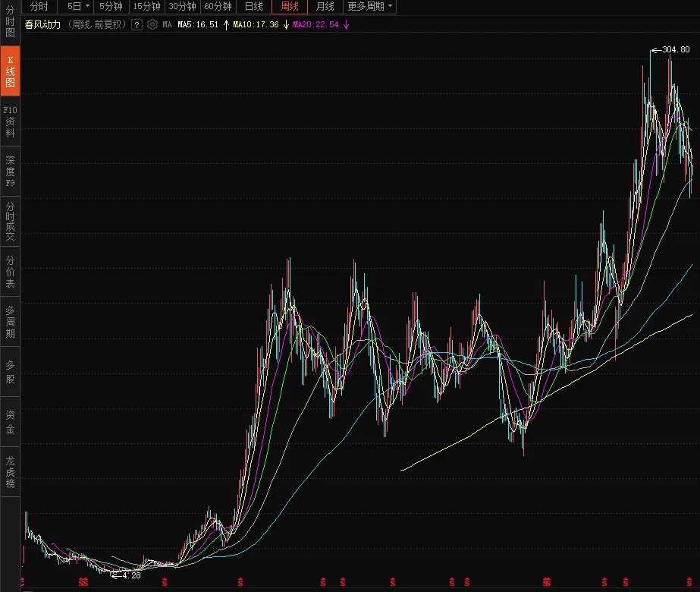Open the 分时 period tab
The height and width of the screenshot is (592, 700).
[x=39, y=6]
